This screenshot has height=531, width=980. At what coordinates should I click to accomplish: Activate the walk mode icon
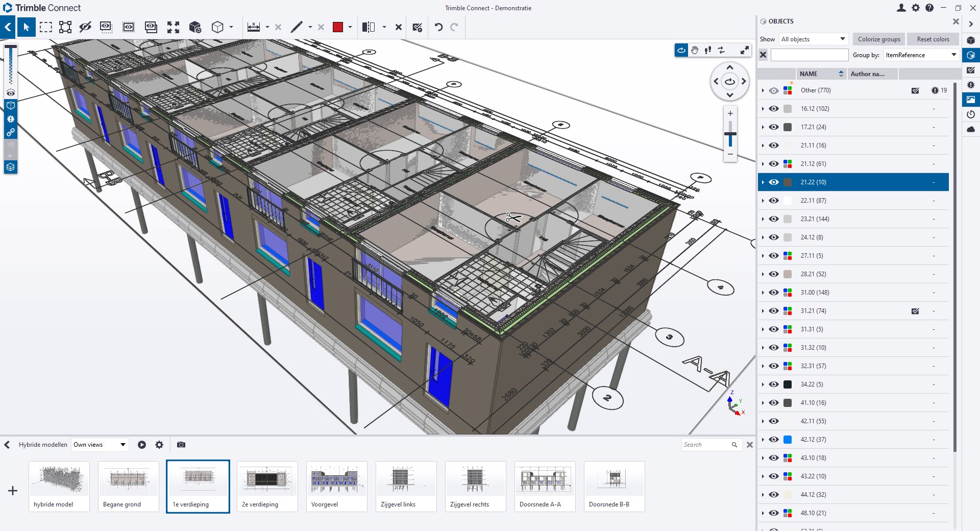(x=708, y=50)
